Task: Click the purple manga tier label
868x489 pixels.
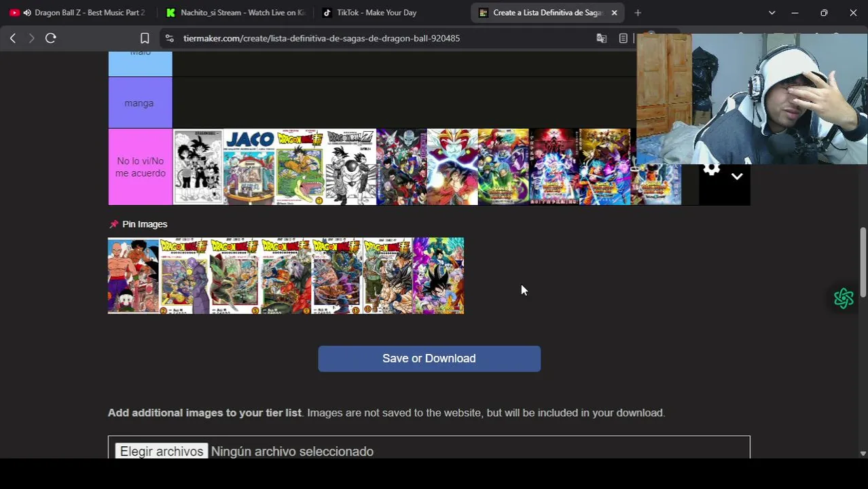Action: click(140, 103)
